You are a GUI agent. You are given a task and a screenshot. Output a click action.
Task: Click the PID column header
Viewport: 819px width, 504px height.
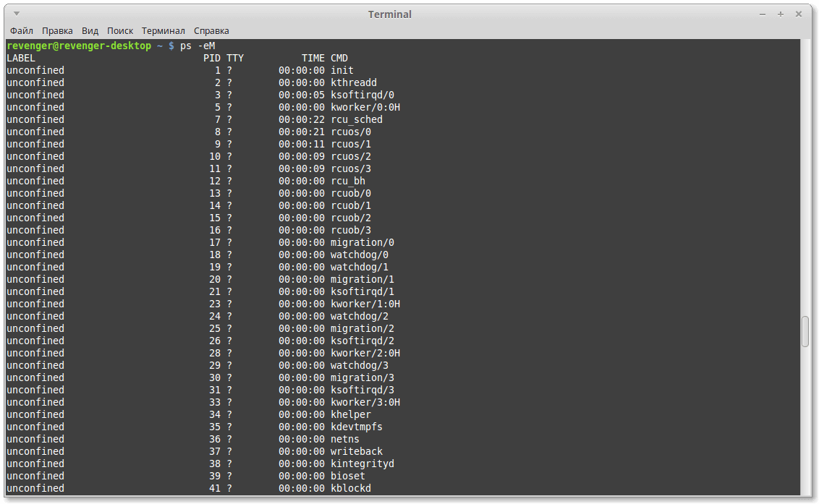(211, 58)
